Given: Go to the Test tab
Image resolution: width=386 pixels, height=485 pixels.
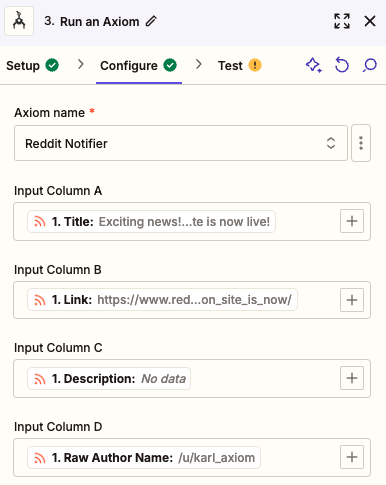Looking at the screenshot, I should (240, 65).
